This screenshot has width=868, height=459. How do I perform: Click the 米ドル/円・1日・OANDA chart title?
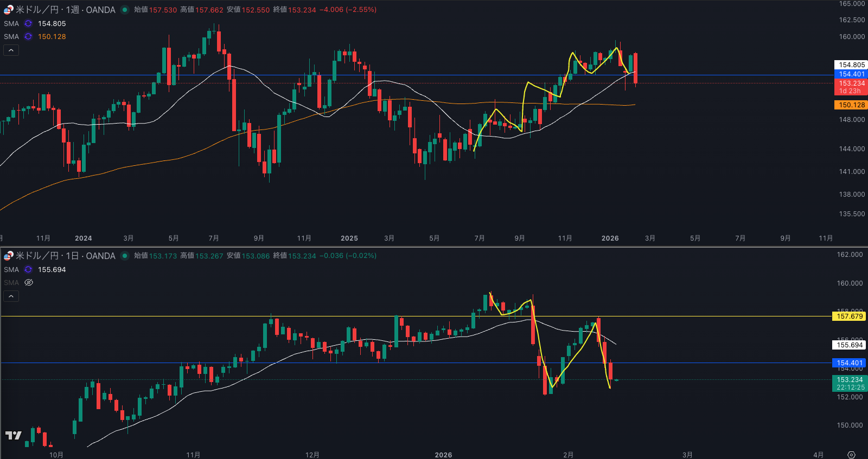tap(65, 256)
